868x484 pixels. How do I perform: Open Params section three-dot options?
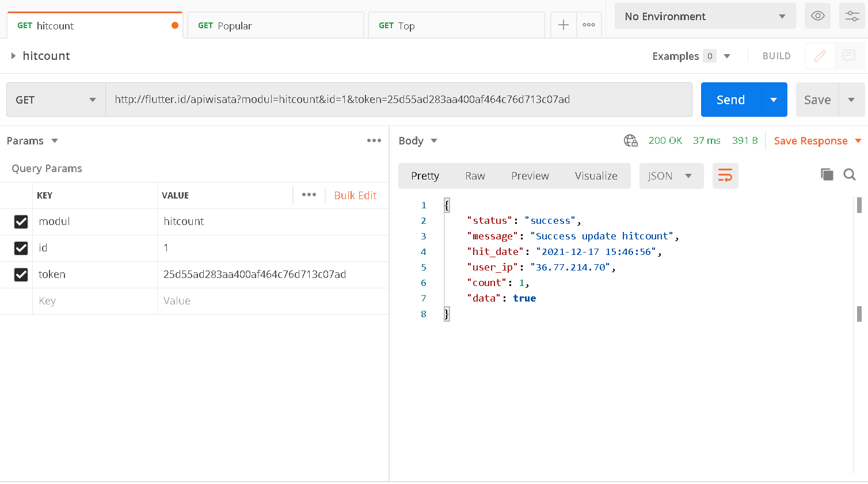(x=374, y=140)
